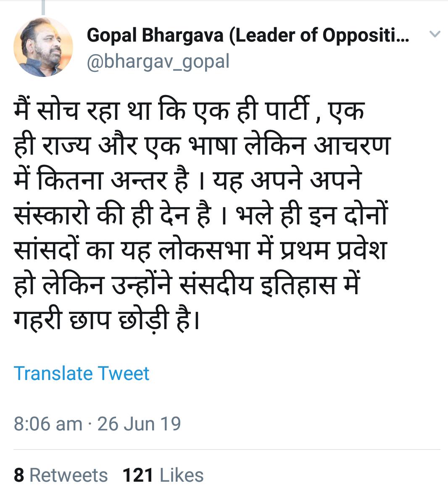448x496 pixels.
Task: Click the tweet's first line starting "मैं सोच"
Action: [x=189, y=111]
